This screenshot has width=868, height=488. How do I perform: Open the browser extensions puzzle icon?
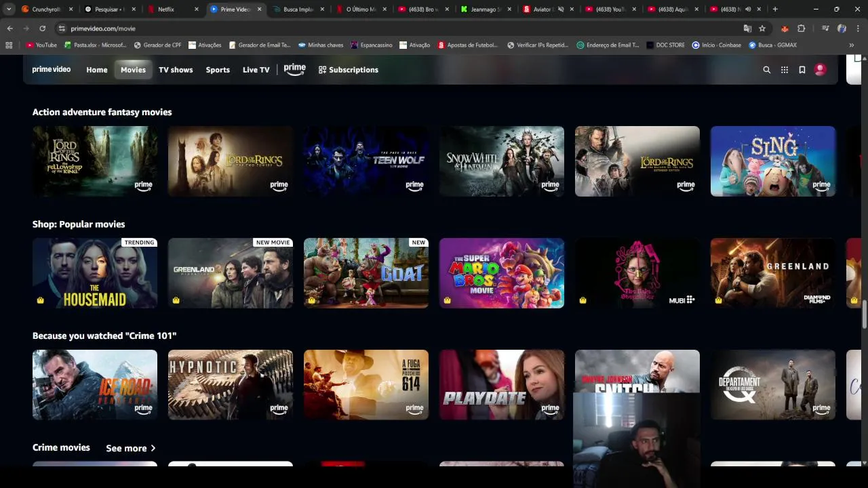click(802, 28)
